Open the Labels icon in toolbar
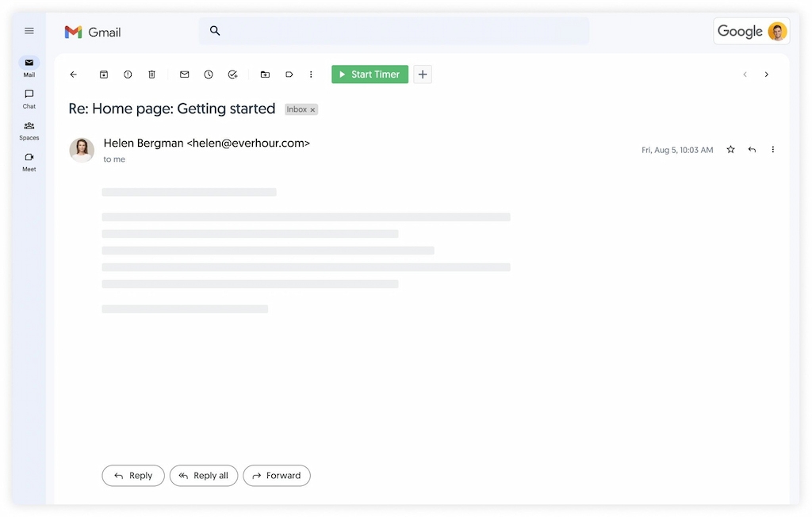Image resolution: width=812 pixels, height=517 pixels. pos(289,75)
